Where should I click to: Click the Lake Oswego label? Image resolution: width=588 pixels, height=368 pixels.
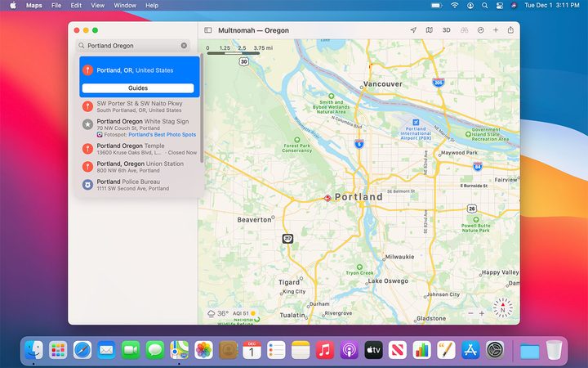388,280
